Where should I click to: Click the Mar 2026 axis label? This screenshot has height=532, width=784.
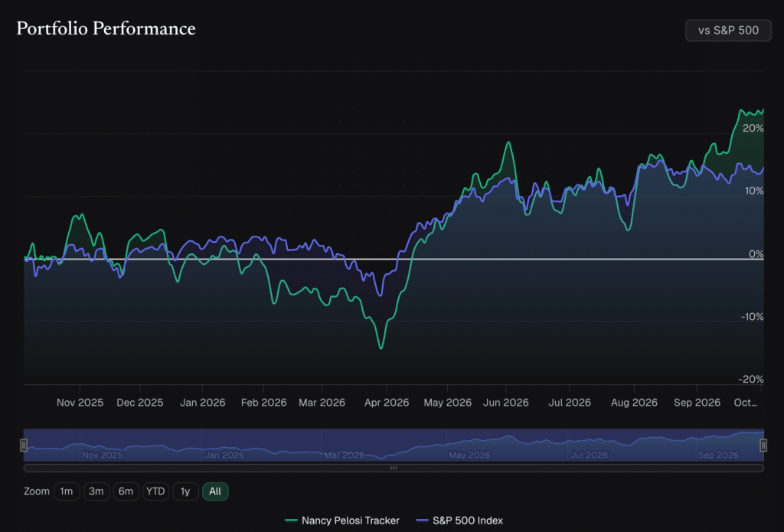pyautogui.click(x=322, y=403)
